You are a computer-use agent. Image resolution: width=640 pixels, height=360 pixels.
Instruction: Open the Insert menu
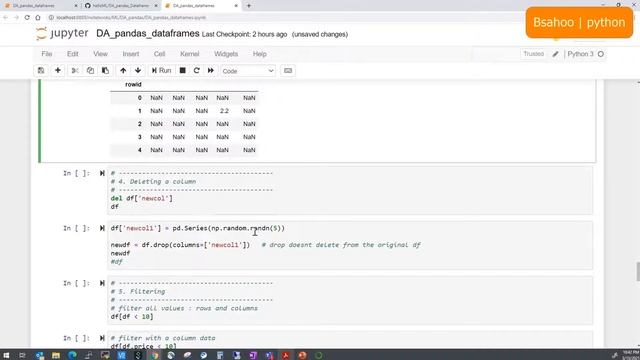(x=131, y=54)
